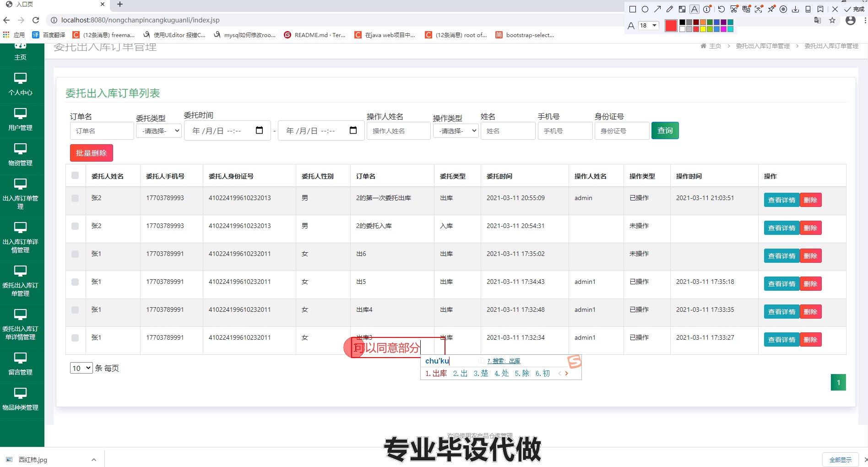868x467 pixels.
Task: Click the 订单名 search input
Action: coord(102,131)
